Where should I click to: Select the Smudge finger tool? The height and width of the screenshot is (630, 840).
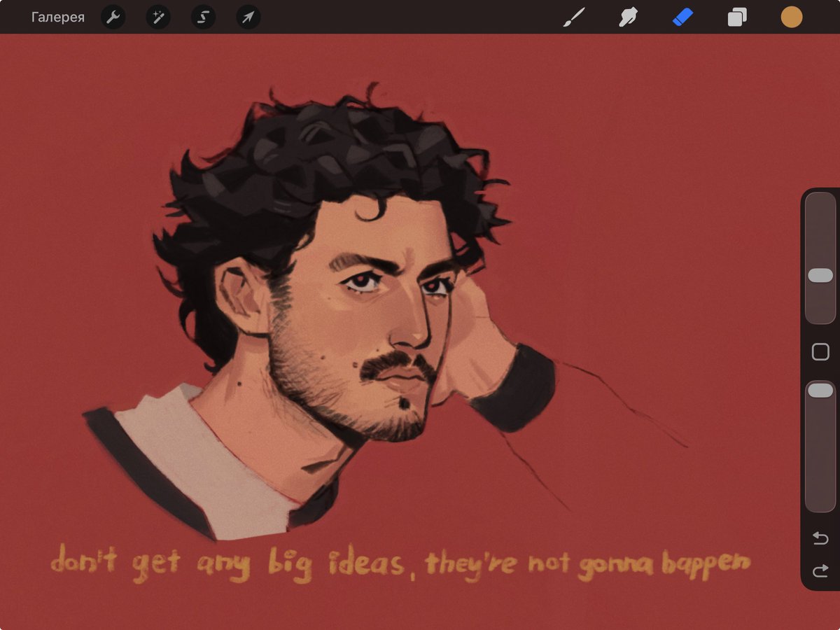click(x=628, y=17)
